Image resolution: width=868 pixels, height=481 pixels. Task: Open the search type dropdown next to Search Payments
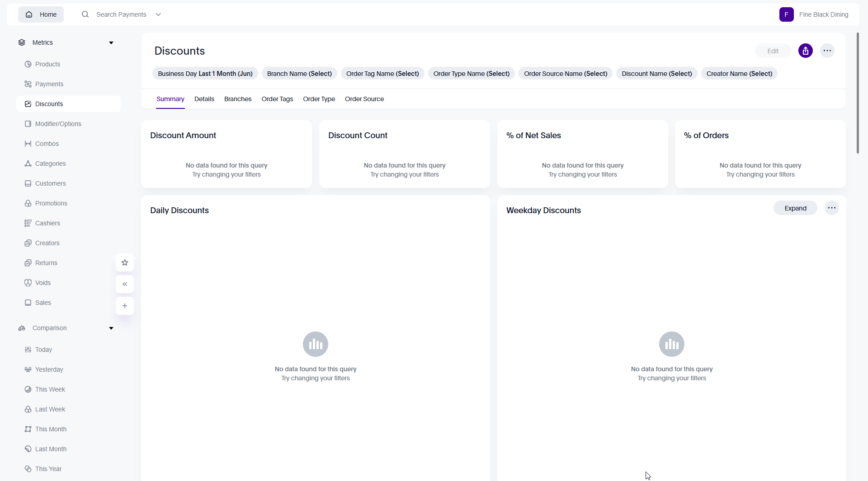coord(158,14)
